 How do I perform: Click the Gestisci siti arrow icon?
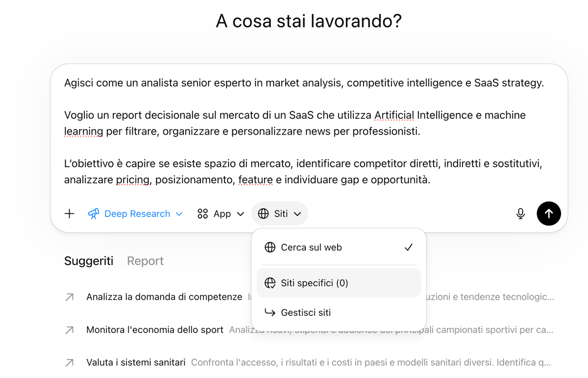tap(270, 312)
